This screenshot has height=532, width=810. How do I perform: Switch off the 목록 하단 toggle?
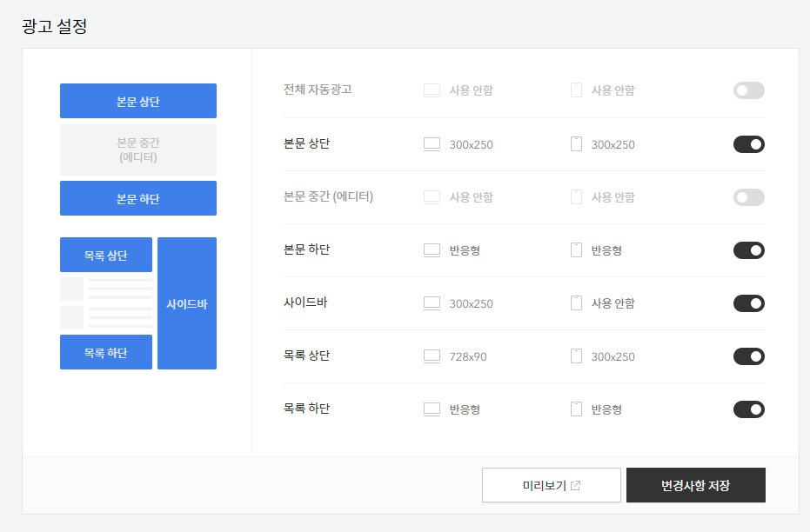coord(748,409)
